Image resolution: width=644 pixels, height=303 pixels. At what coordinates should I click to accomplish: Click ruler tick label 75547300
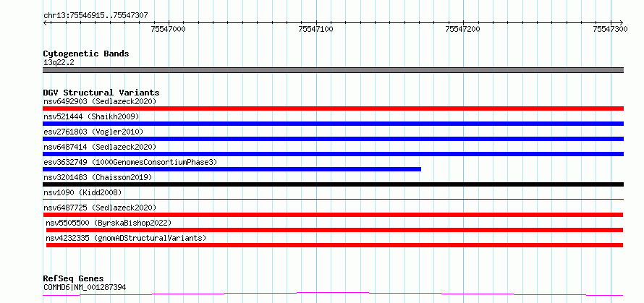pyautogui.click(x=610, y=29)
